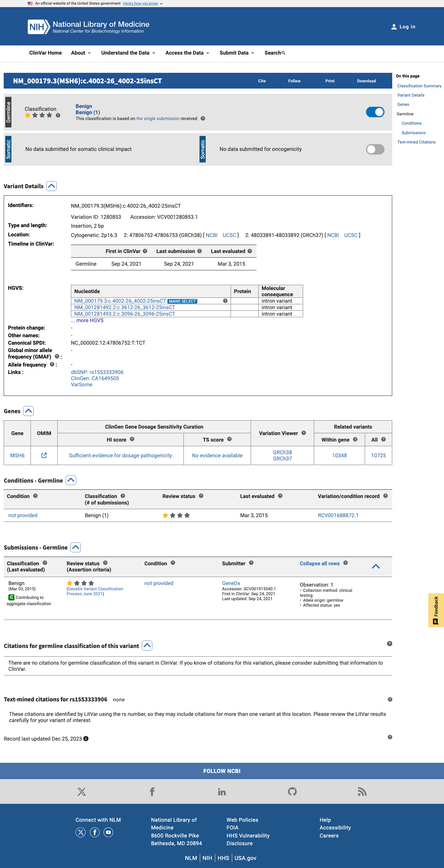Click the help icon next to Classification stars
The image size is (444, 868).
click(x=58, y=115)
